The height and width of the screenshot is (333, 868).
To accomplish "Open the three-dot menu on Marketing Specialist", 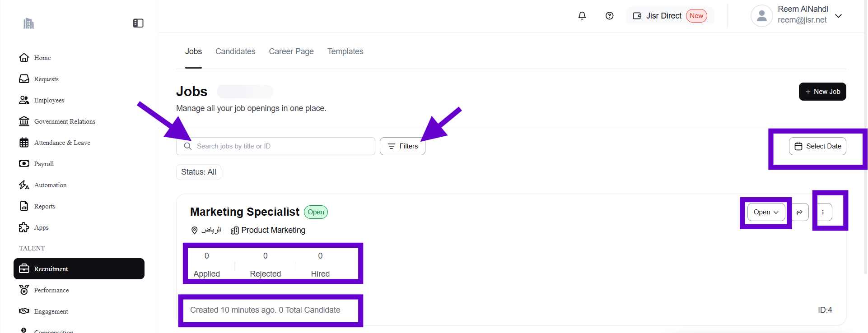I will (823, 212).
